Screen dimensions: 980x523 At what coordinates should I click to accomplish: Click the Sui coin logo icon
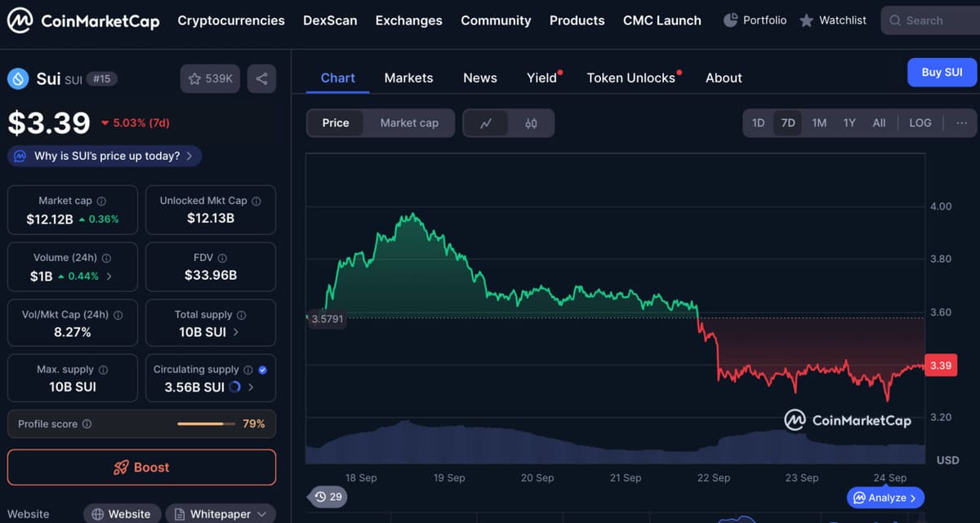click(18, 79)
